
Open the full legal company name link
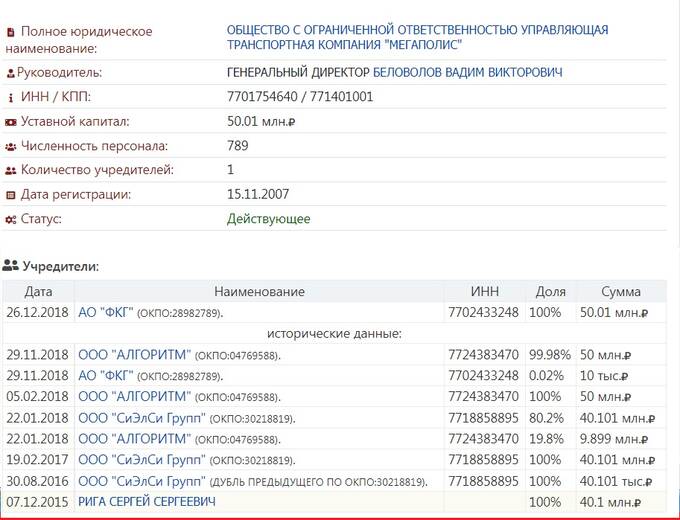[417, 37]
